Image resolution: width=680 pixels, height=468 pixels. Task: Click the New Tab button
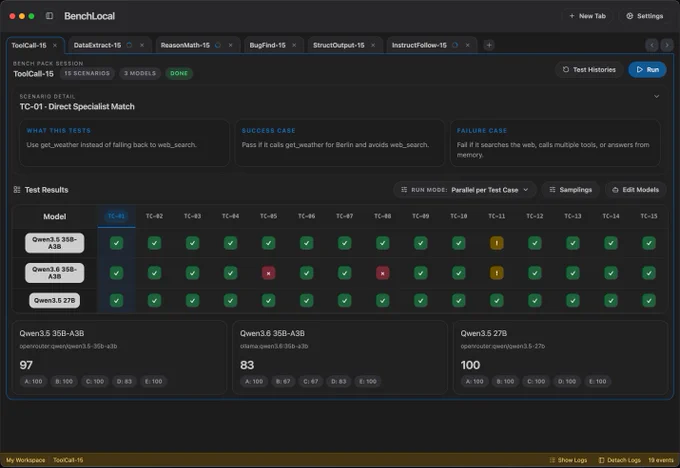click(587, 16)
